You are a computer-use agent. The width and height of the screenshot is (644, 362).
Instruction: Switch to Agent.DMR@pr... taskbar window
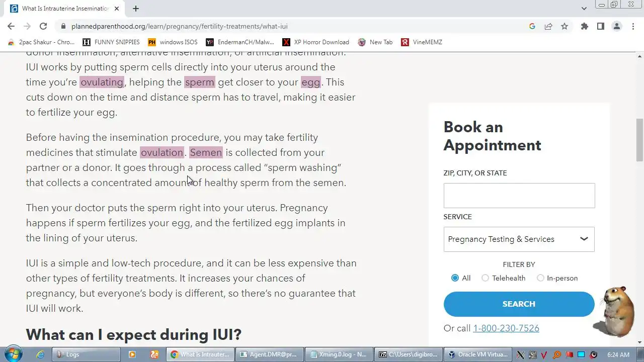tap(269, 354)
